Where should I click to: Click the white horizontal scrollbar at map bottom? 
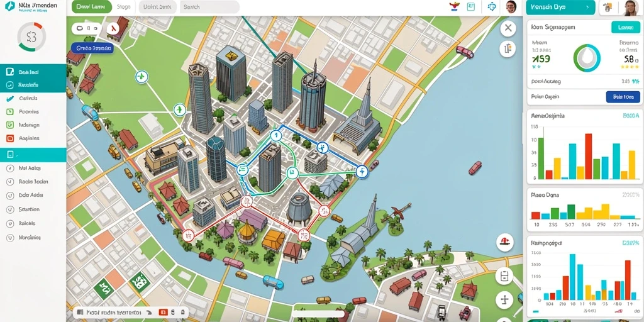pyautogui.click(x=318, y=314)
